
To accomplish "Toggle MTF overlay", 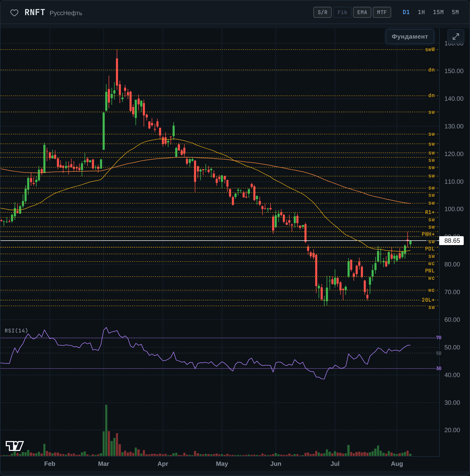I will (x=382, y=12).
